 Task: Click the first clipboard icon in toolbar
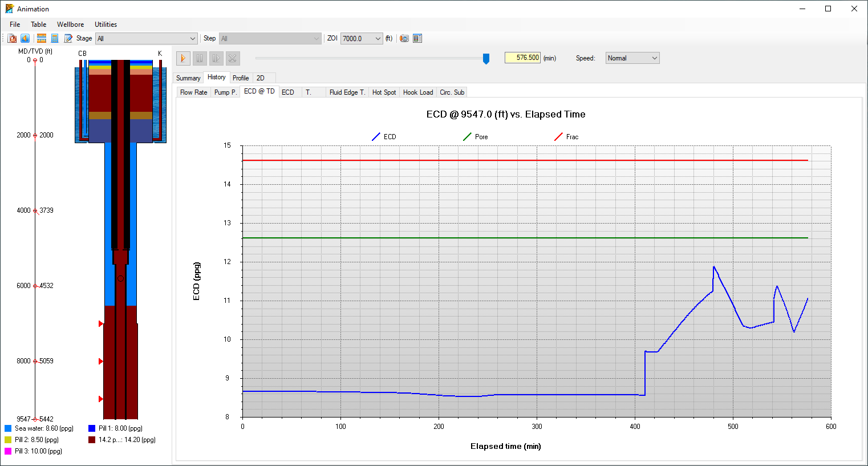point(12,38)
